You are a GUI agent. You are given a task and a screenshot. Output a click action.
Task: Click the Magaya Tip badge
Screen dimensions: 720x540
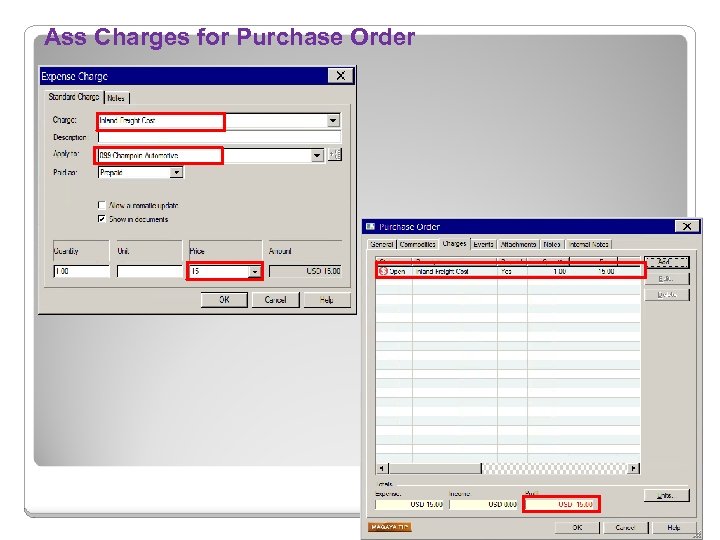[390, 527]
